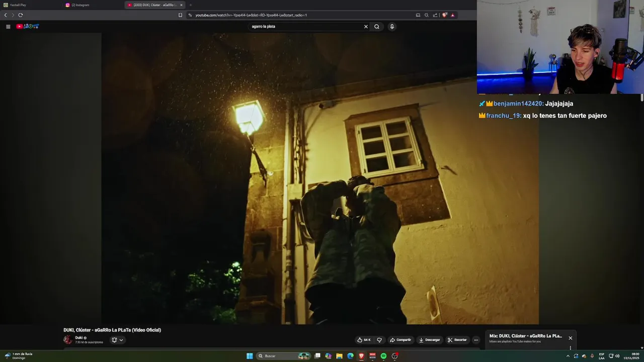Click the Recortar clip button
Viewport: 644px width, 362px height.
tap(457, 340)
